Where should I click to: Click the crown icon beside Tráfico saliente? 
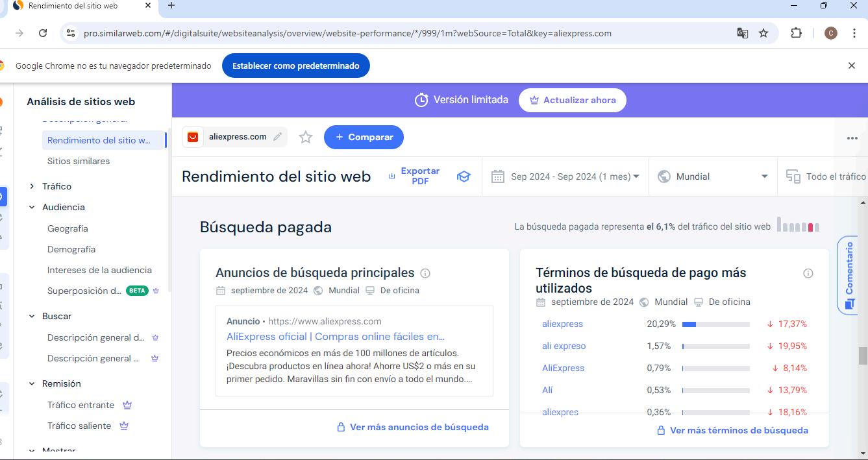124,426
